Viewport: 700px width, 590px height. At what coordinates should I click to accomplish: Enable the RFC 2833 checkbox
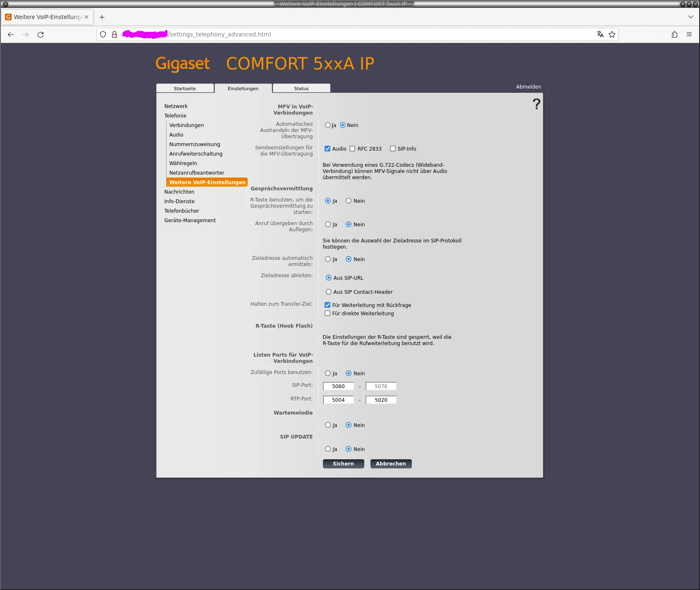(x=352, y=149)
